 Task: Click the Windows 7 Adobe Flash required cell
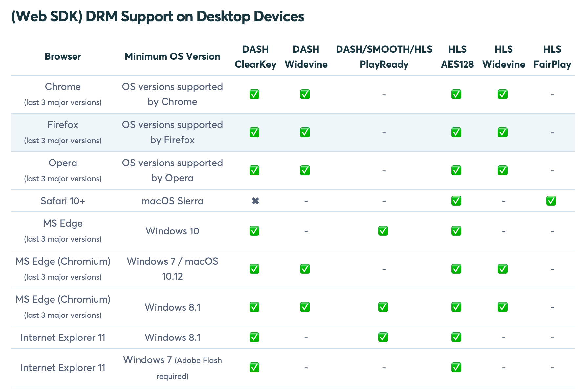172,368
